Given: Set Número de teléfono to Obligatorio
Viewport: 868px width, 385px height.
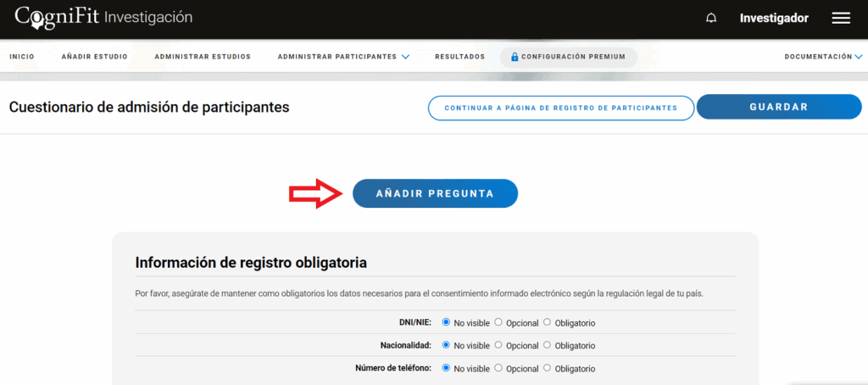Looking at the screenshot, I should [547, 368].
